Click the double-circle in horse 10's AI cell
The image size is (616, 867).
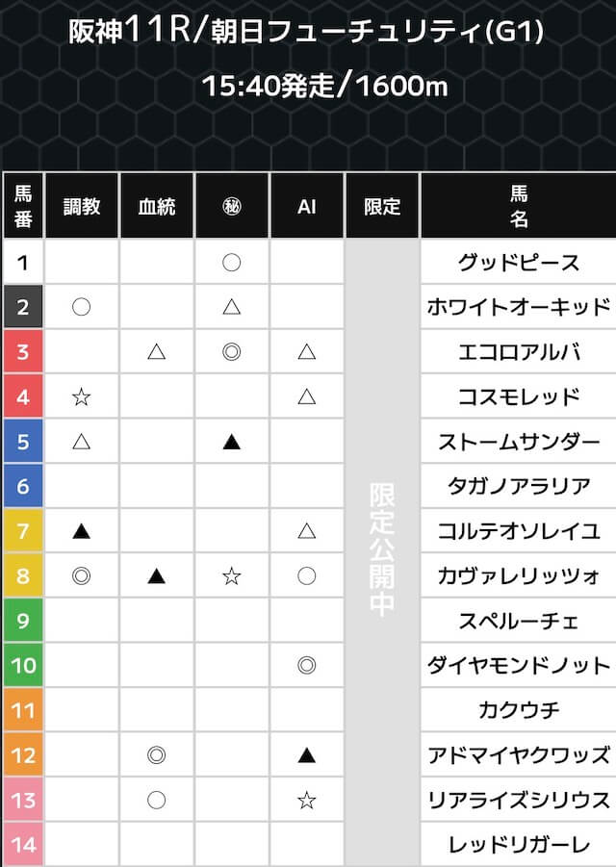click(x=307, y=665)
